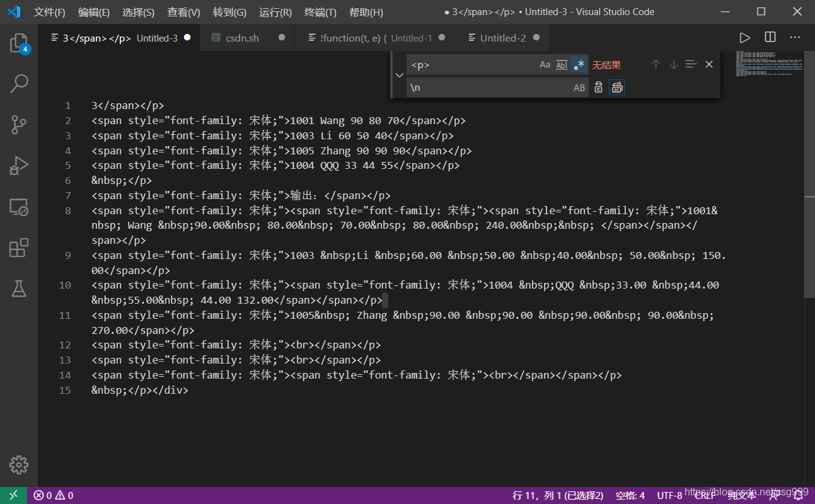Change language mode 纯文本
The width and height of the screenshot is (815, 504).
point(742,495)
